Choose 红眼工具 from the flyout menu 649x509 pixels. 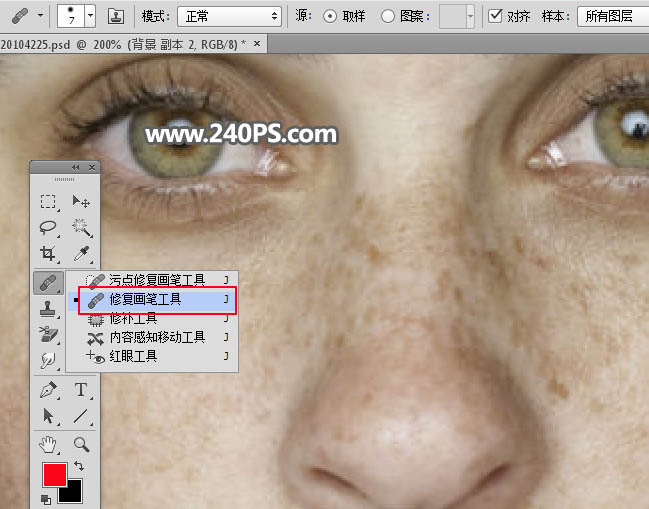[x=133, y=356]
